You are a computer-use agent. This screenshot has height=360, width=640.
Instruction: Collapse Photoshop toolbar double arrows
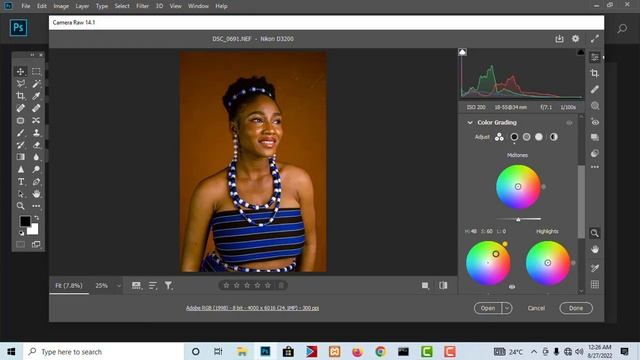click(x=32, y=55)
